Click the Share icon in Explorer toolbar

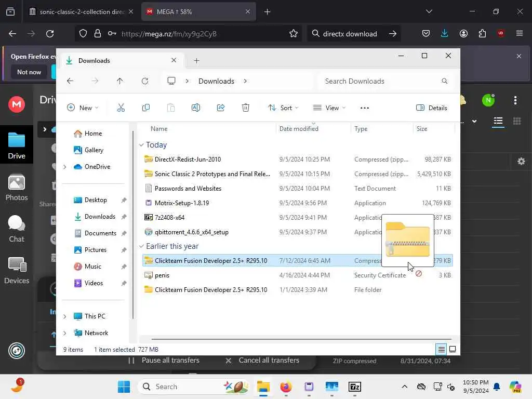point(220,108)
